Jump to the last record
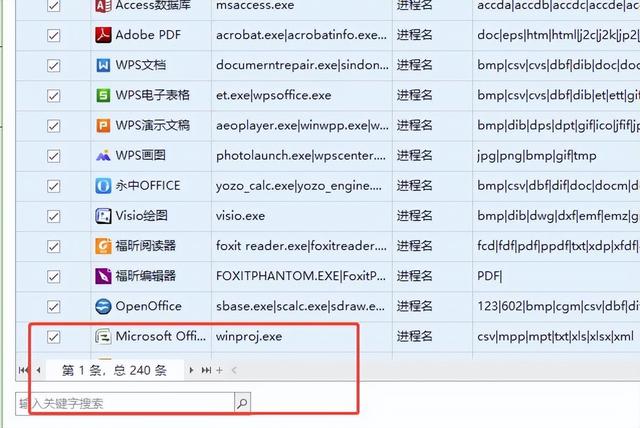The image size is (640, 428). pyautogui.click(x=206, y=370)
